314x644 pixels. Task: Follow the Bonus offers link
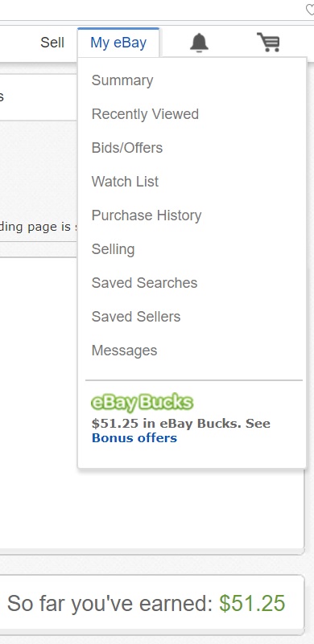point(134,438)
